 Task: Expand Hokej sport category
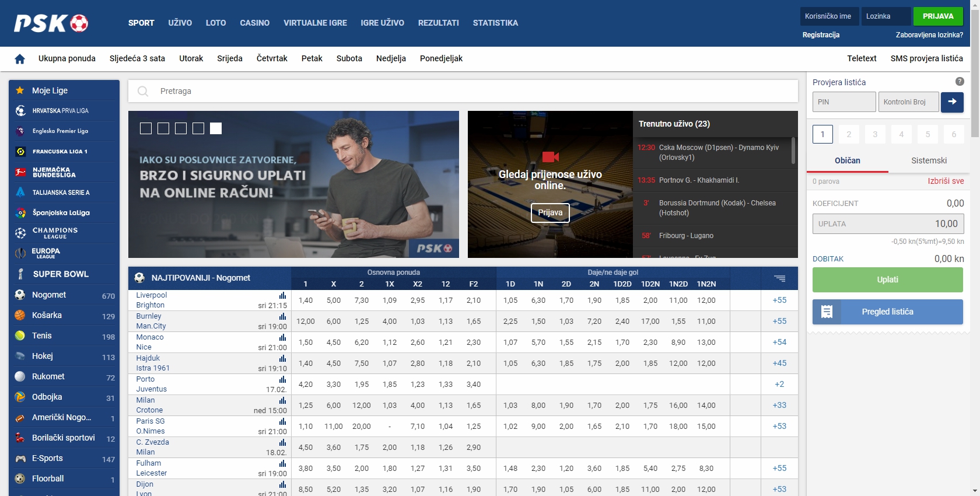click(64, 357)
